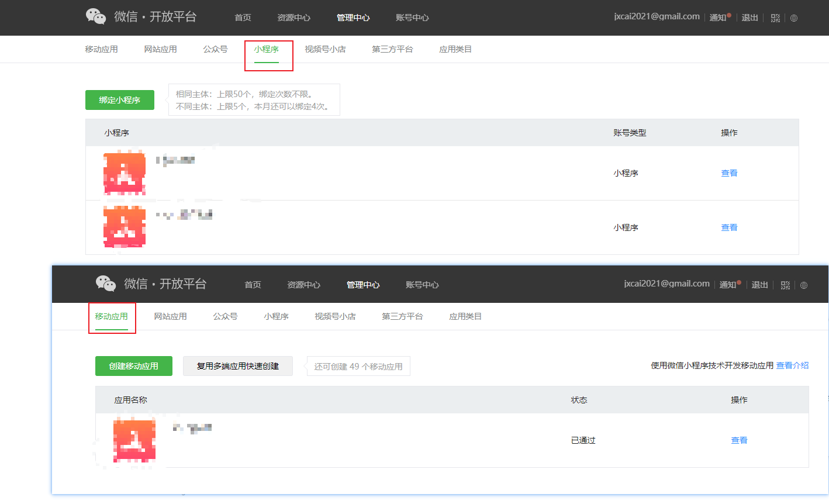Click the 账号类型 column header
Image resolution: width=829 pixels, height=504 pixels.
[x=630, y=133]
